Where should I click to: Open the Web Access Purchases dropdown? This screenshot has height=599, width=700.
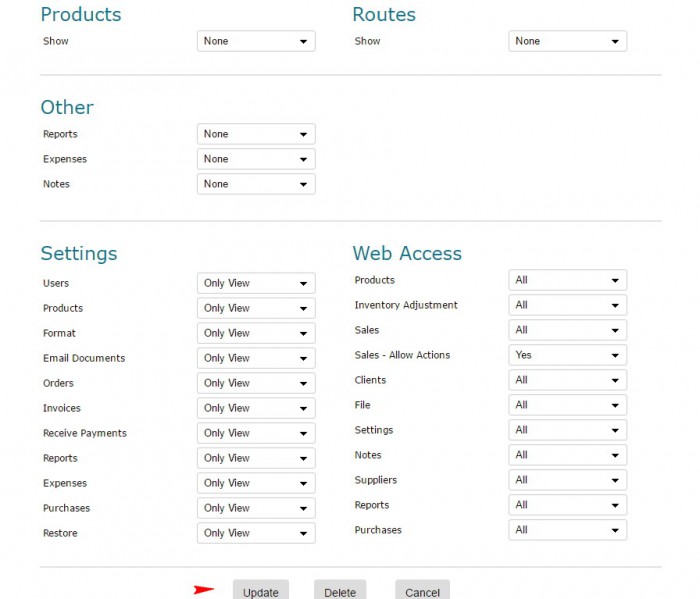[x=567, y=530]
